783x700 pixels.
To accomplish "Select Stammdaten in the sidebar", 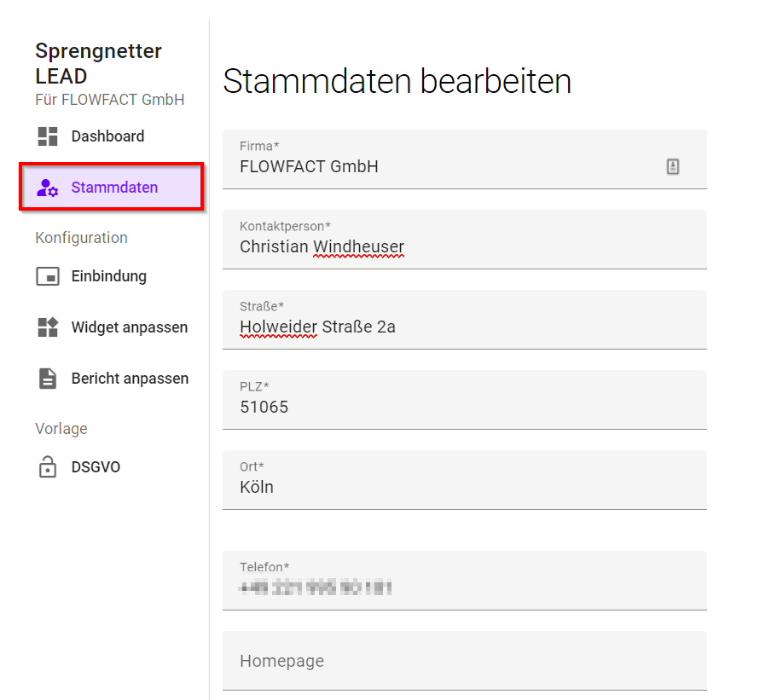I will 112,188.
